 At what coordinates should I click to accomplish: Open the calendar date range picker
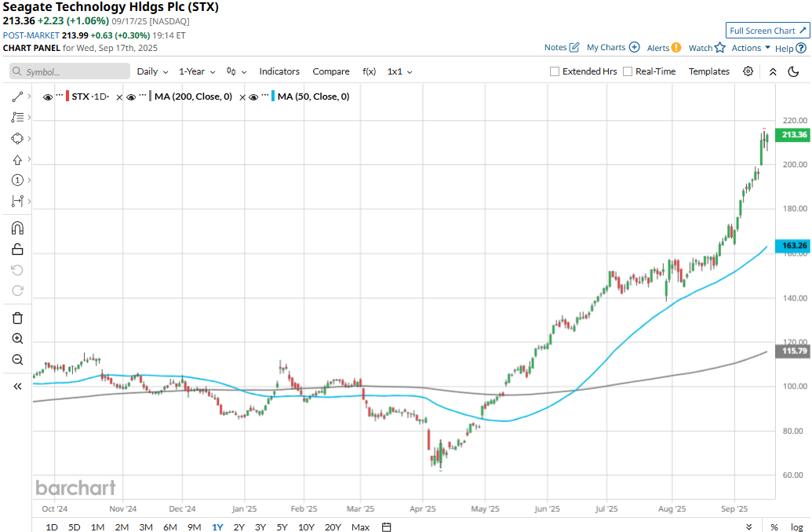386,527
